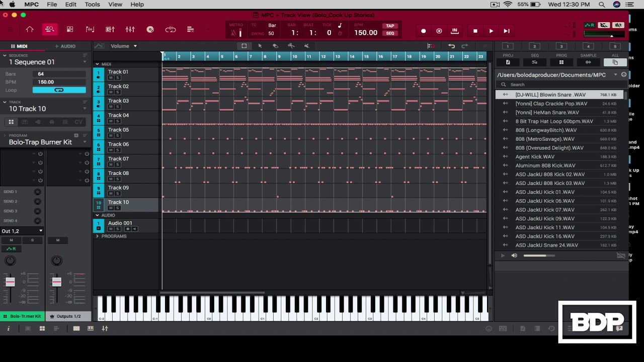Open the looper icon

click(x=171, y=30)
